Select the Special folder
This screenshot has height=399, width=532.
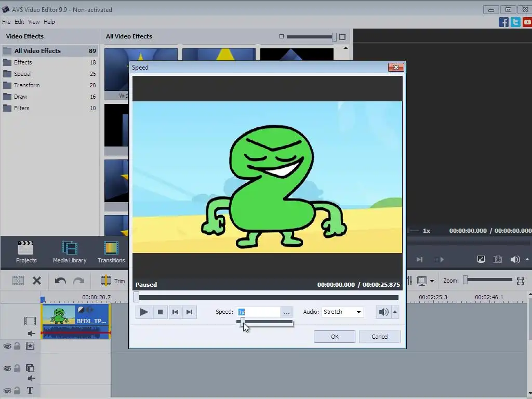(50, 74)
